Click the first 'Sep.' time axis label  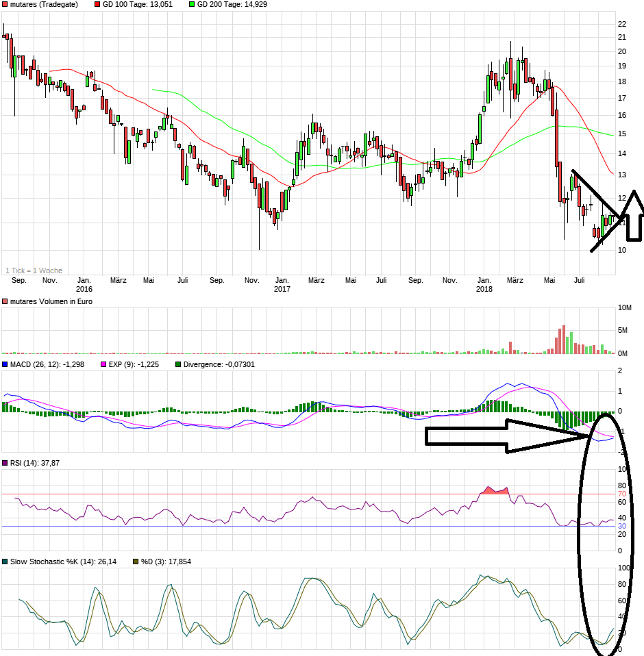(18, 280)
